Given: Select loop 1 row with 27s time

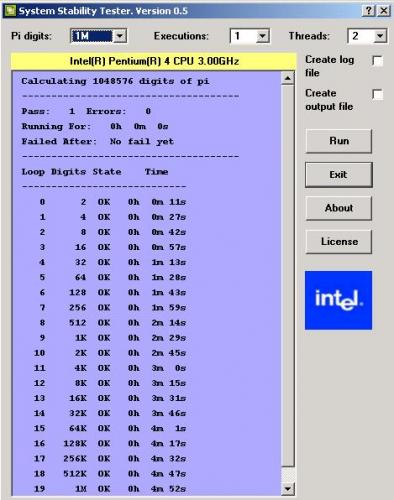Looking at the screenshot, I should coord(112,217).
